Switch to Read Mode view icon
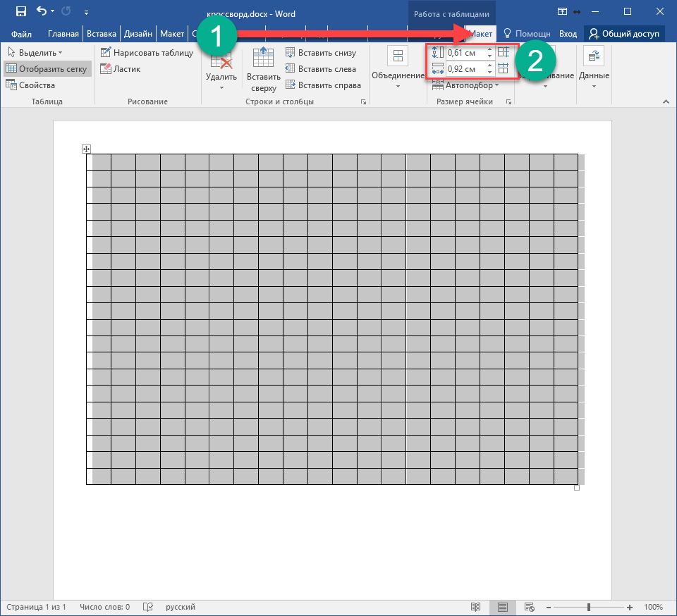Screen dimensions: 677x616 click(x=476, y=607)
